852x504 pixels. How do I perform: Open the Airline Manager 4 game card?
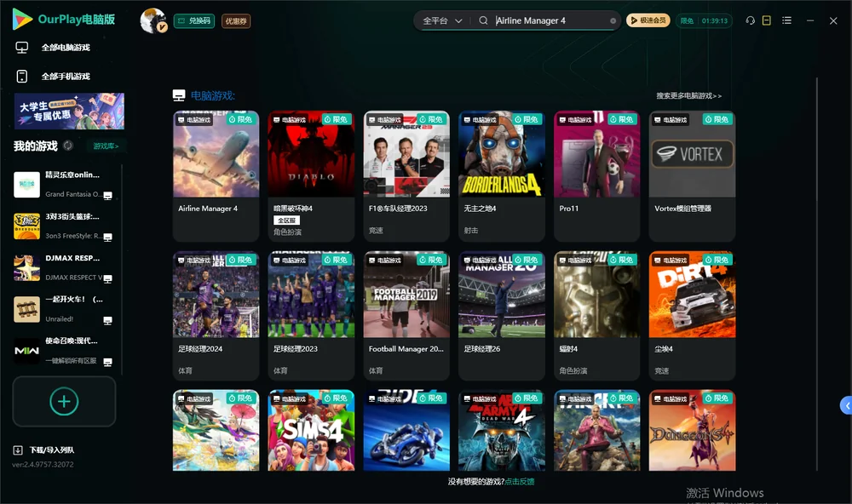(x=216, y=176)
